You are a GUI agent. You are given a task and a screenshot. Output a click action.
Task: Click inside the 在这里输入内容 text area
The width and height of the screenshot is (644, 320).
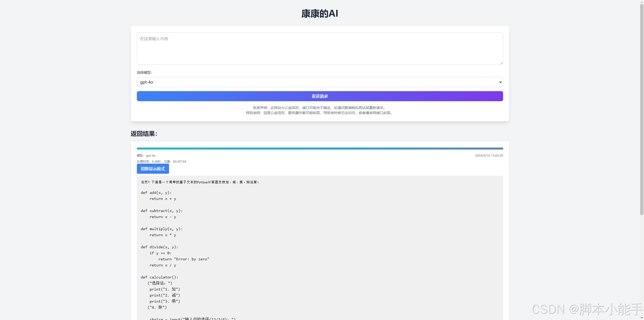tap(319, 48)
